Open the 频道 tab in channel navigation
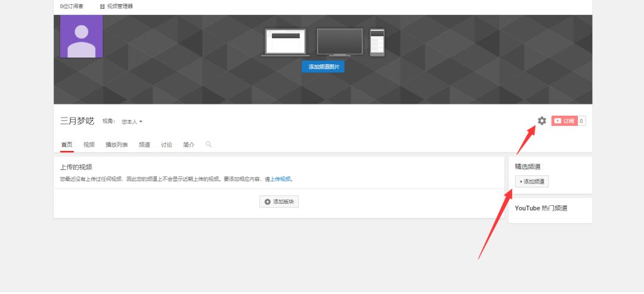The image size is (644, 294). coord(144,144)
